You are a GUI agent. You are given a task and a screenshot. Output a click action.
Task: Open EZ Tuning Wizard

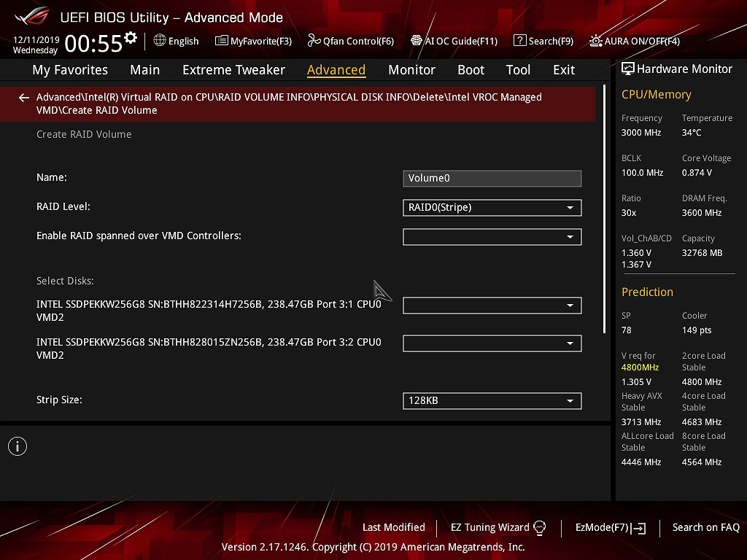(498, 527)
